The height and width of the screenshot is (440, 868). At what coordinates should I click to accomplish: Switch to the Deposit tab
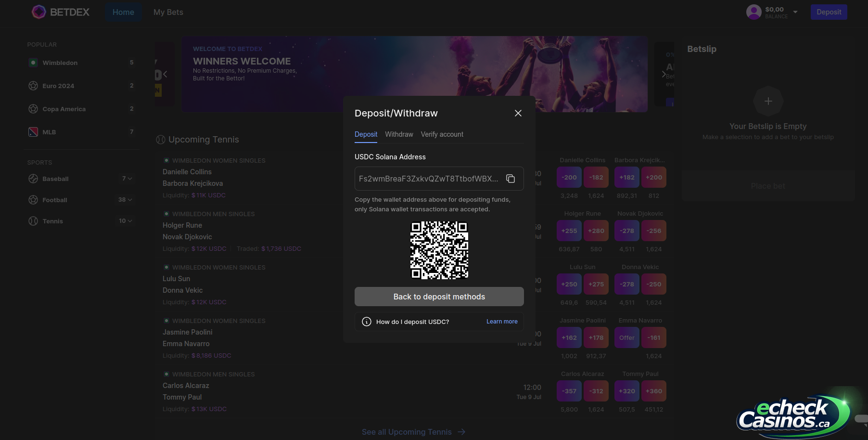(x=366, y=134)
